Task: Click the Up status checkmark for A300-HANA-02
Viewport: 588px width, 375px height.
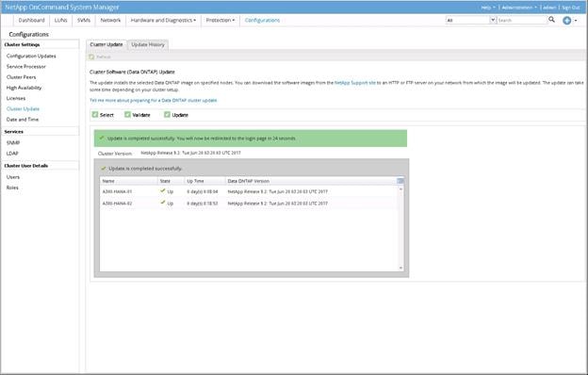Action: (x=163, y=203)
